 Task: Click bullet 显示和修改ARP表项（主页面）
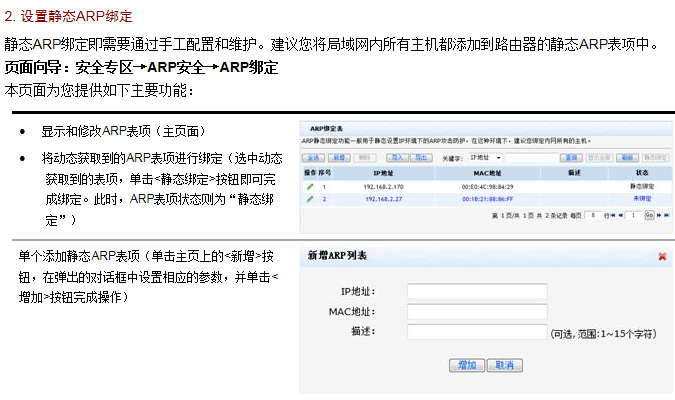(124, 131)
